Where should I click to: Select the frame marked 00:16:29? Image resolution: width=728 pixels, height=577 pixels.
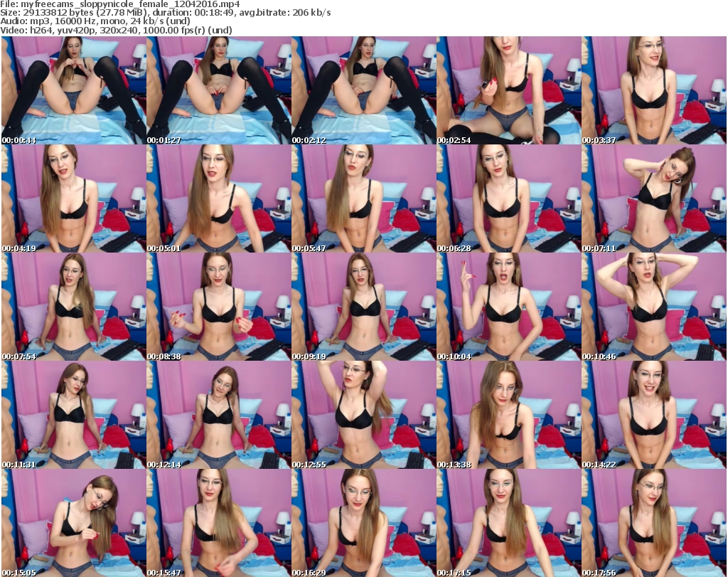363,522
